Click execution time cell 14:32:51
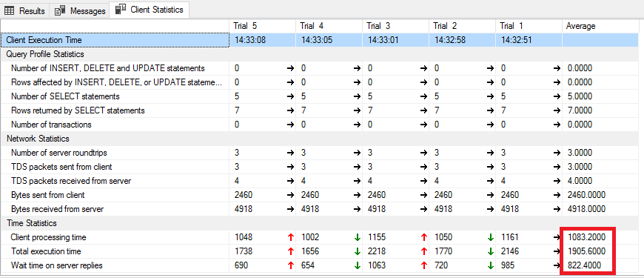Screen dimensions: 644x278 (517, 40)
